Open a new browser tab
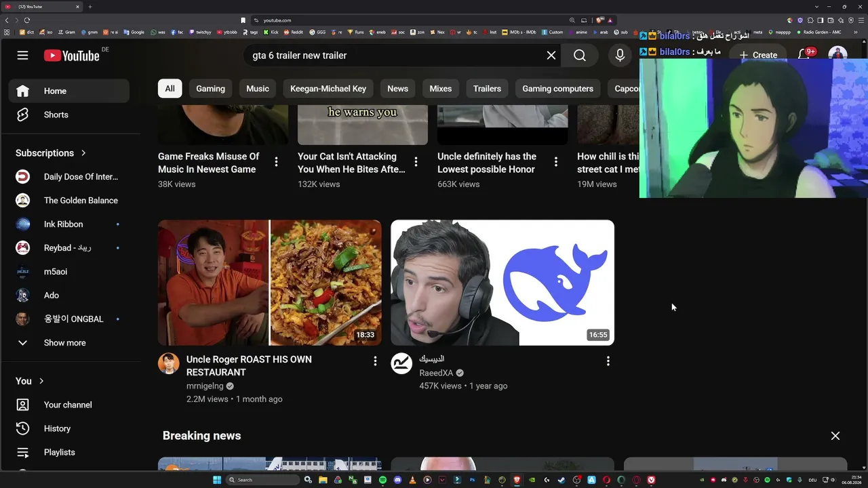This screenshot has width=868, height=488. pos(90,7)
